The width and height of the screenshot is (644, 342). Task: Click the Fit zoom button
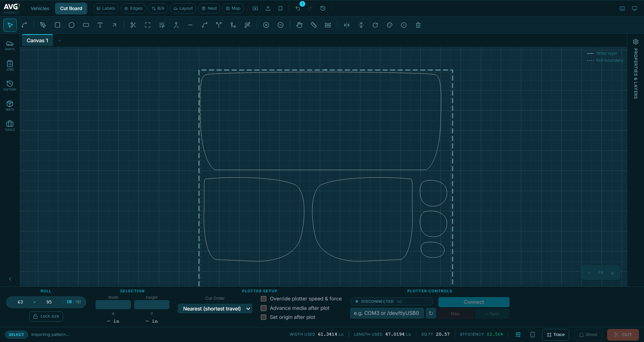[x=600, y=273]
